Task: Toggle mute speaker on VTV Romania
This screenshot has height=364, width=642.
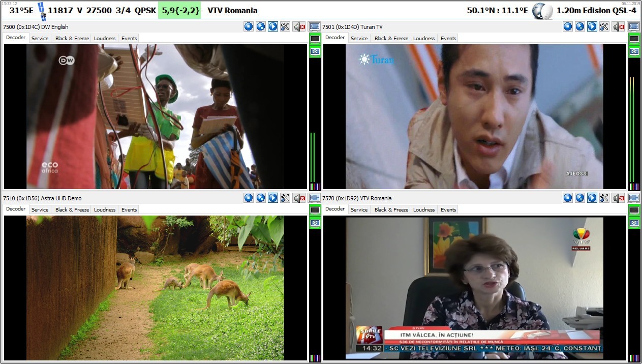Action: [x=618, y=198]
